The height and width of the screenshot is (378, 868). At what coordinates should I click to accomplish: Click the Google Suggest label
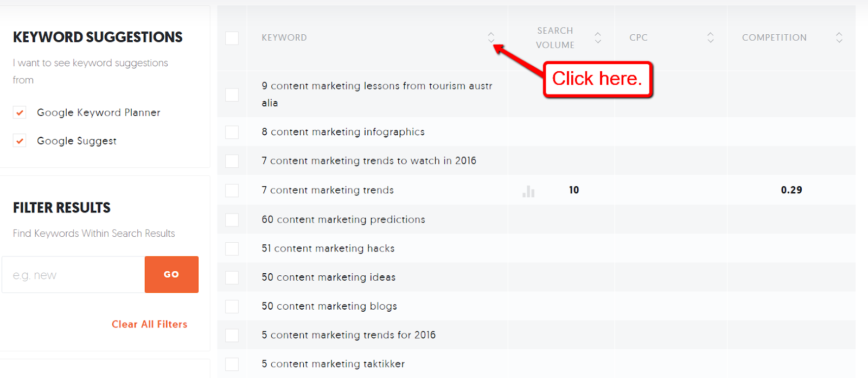point(76,141)
